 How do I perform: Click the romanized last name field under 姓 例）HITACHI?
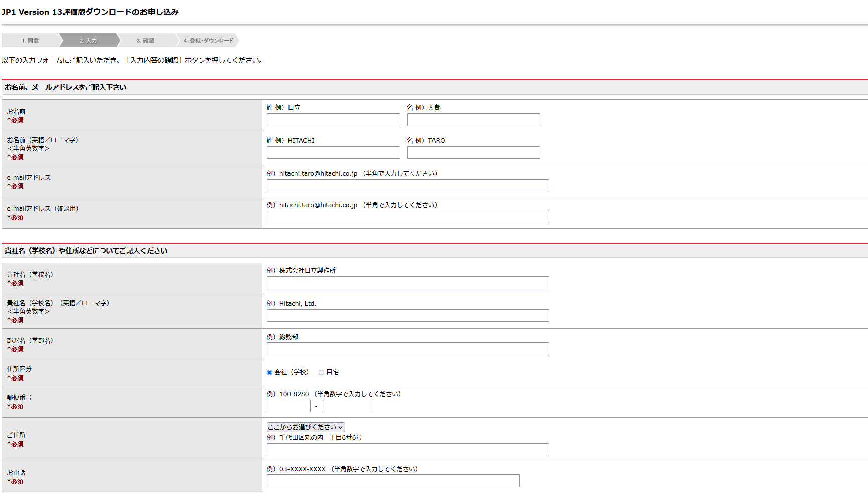[333, 152]
